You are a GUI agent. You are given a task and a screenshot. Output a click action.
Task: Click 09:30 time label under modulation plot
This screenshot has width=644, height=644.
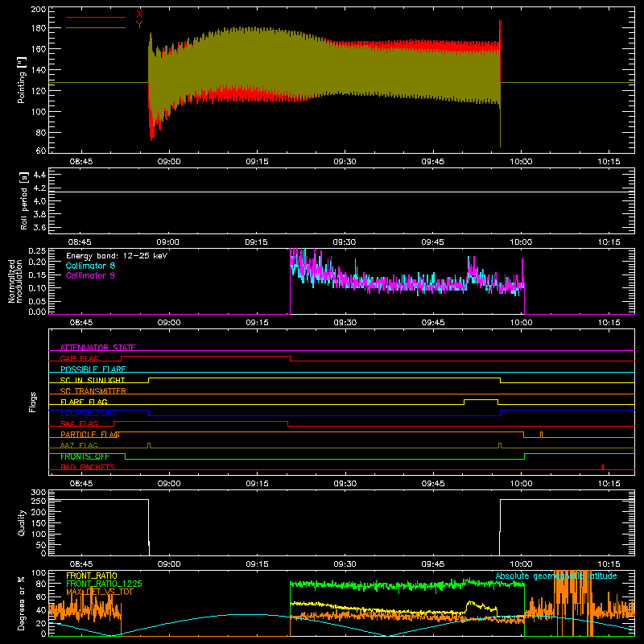pos(345,323)
